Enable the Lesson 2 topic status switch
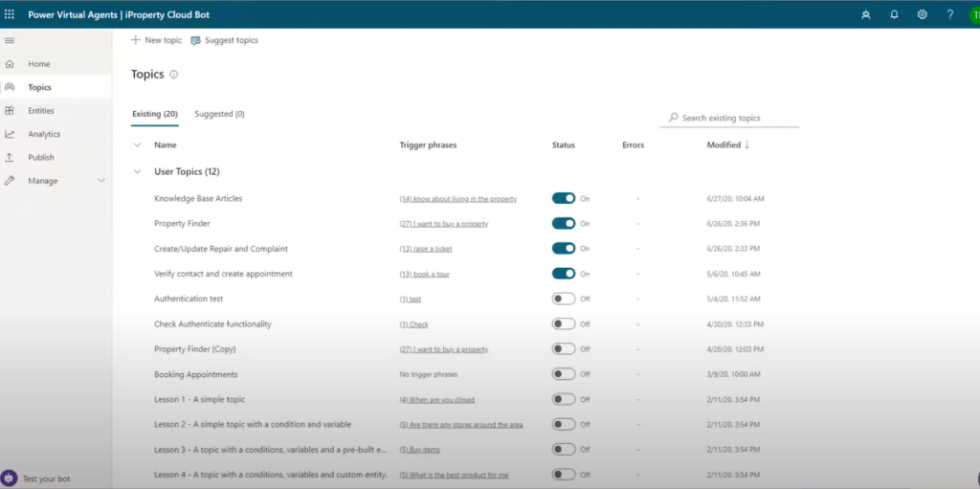 [x=563, y=424]
